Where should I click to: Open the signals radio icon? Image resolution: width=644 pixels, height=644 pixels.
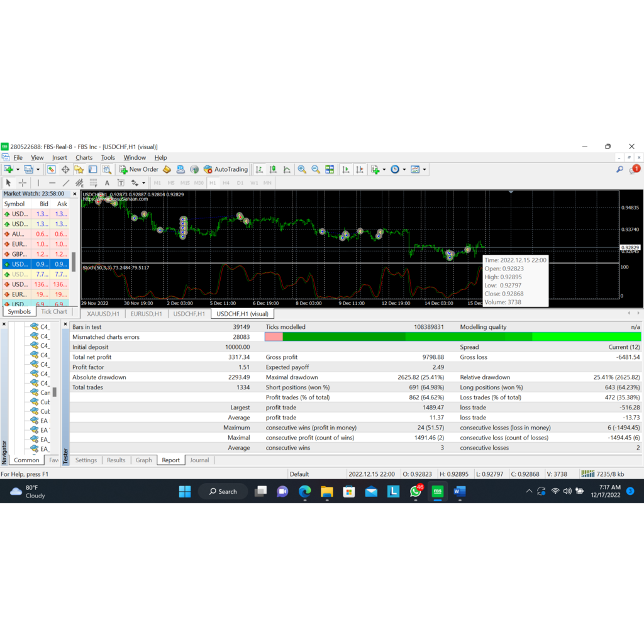pos(194,169)
